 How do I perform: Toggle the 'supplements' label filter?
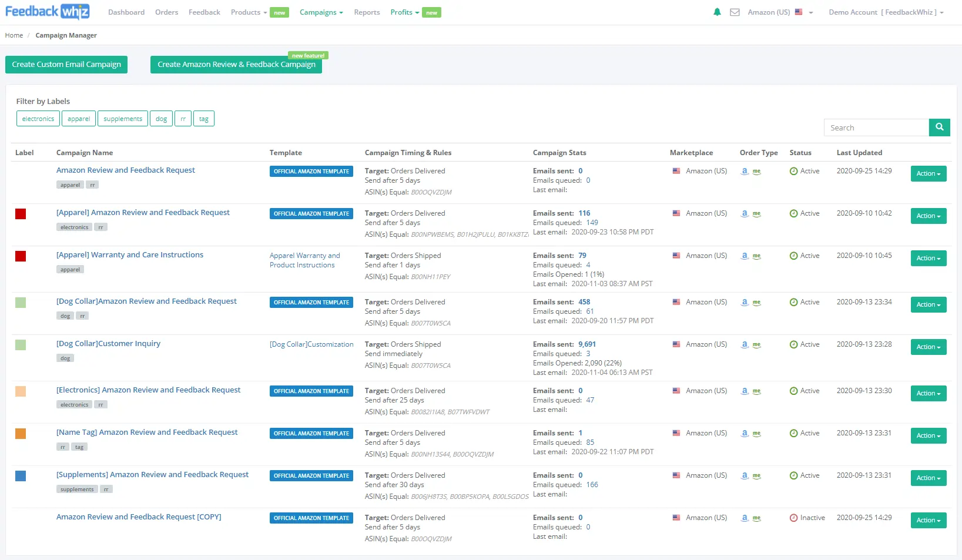122,118
